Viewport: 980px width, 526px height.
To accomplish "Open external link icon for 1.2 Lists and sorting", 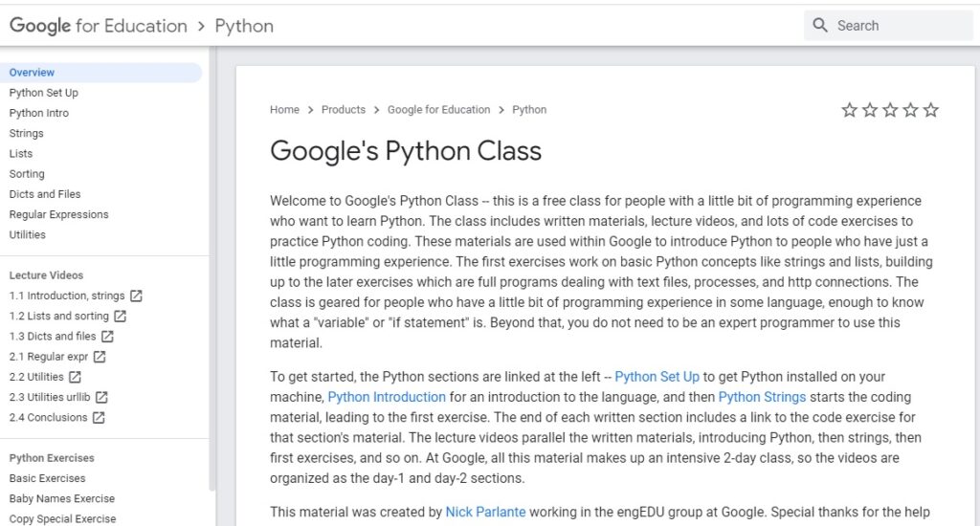I will (120, 317).
